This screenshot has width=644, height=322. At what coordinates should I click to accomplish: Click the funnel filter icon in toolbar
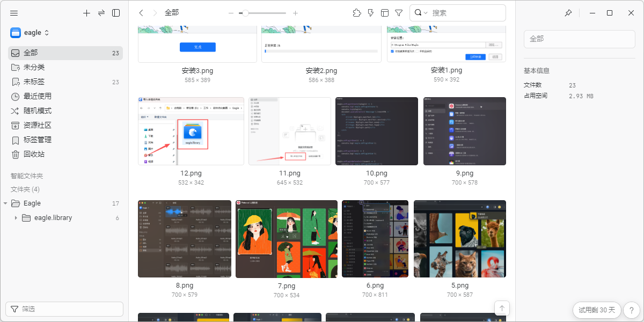[x=399, y=13]
